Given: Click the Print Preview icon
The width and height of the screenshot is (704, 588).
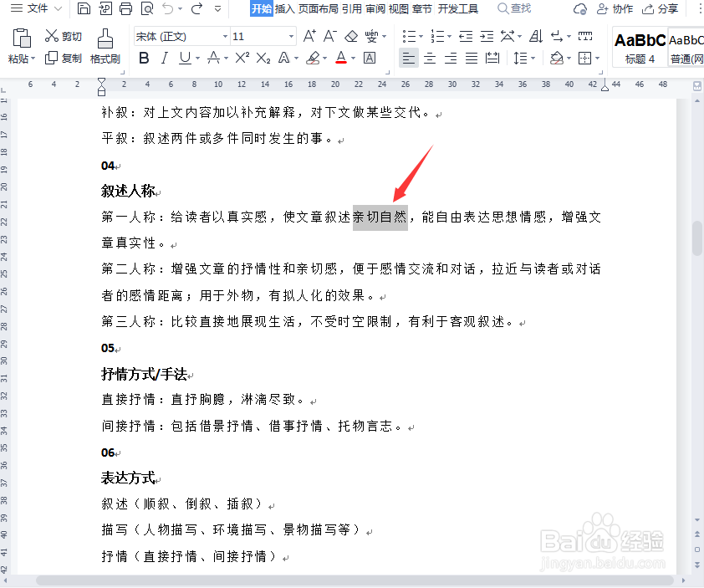Looking at the screenshot, I should (147, 9).
